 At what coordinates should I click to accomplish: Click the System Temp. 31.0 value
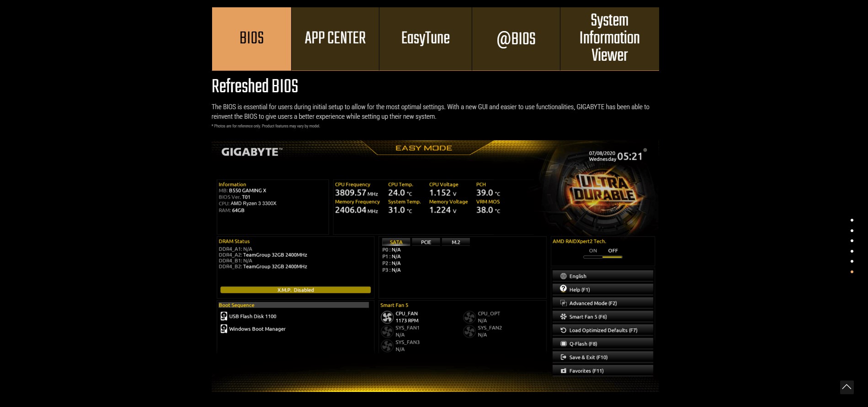400,210
